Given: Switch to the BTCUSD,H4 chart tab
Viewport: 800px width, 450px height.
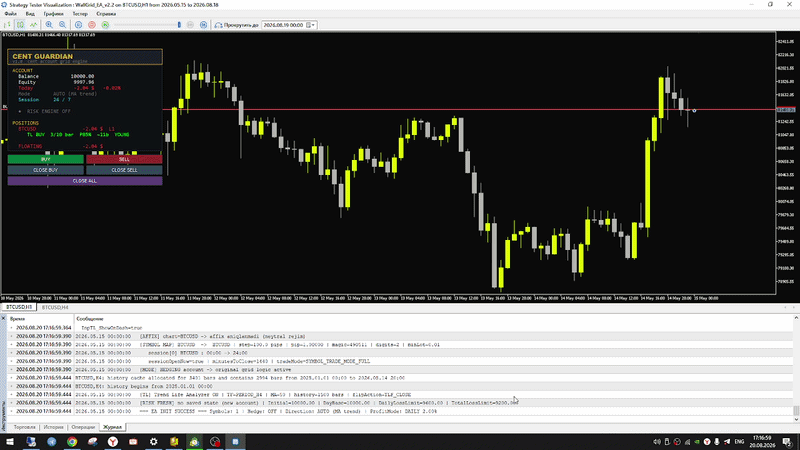Looking at the screenshot, I should click(55, 307).
